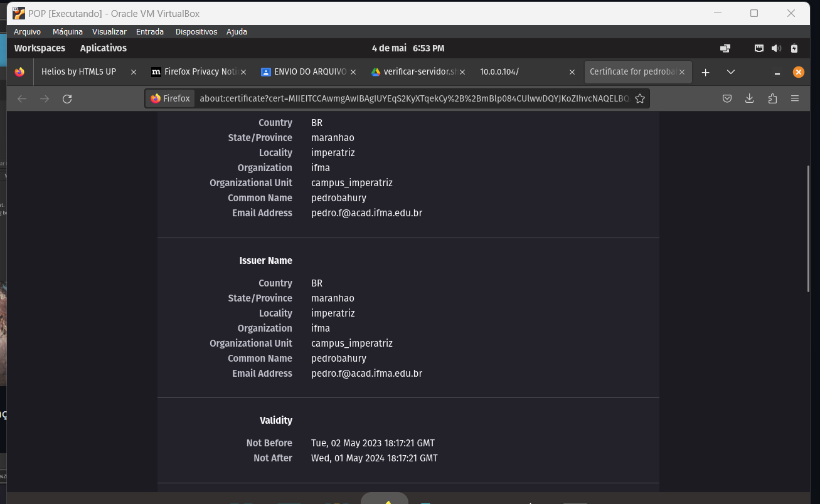Open a new browser tab with the plus
Image resolution: width=820 pixels, height=504 pixels.
705,72
